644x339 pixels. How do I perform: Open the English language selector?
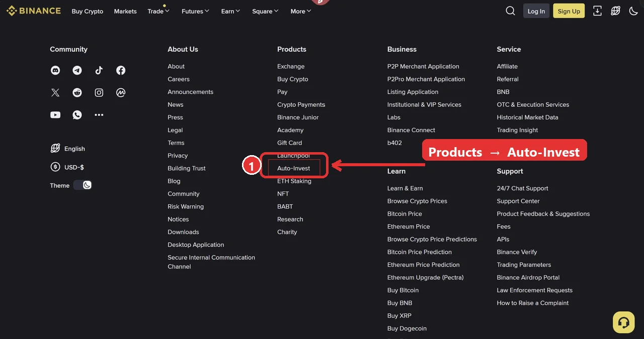click(x=68, y=149)
